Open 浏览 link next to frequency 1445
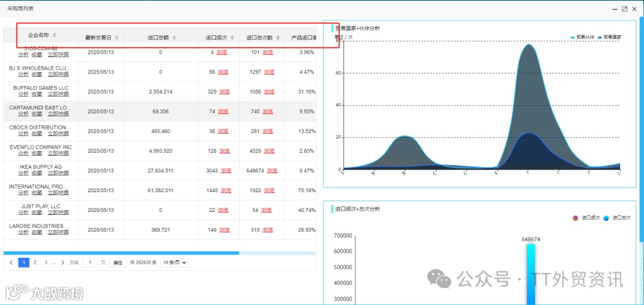 [226, 190]
